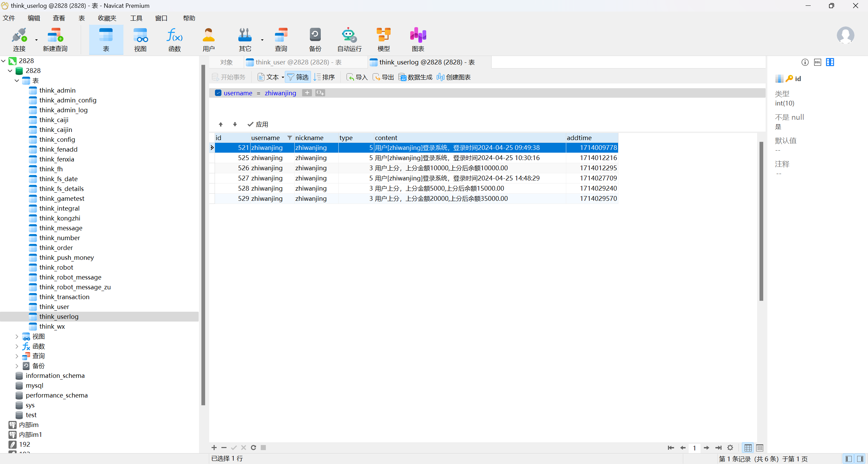Image resolution: width=868 pixels, height=464 pixels.
Task: Select think_order table in the tree
Action: coord(56,248)
